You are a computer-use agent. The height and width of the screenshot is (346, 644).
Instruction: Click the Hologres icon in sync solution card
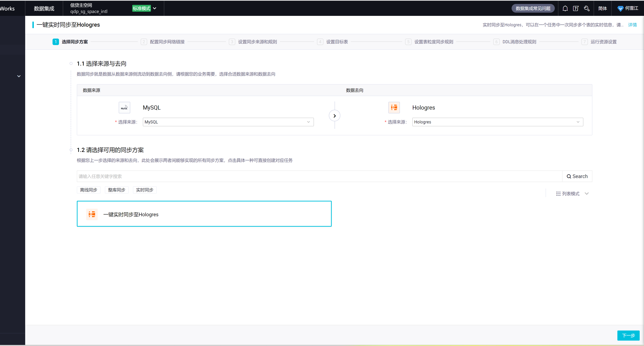tap(92, 214)
